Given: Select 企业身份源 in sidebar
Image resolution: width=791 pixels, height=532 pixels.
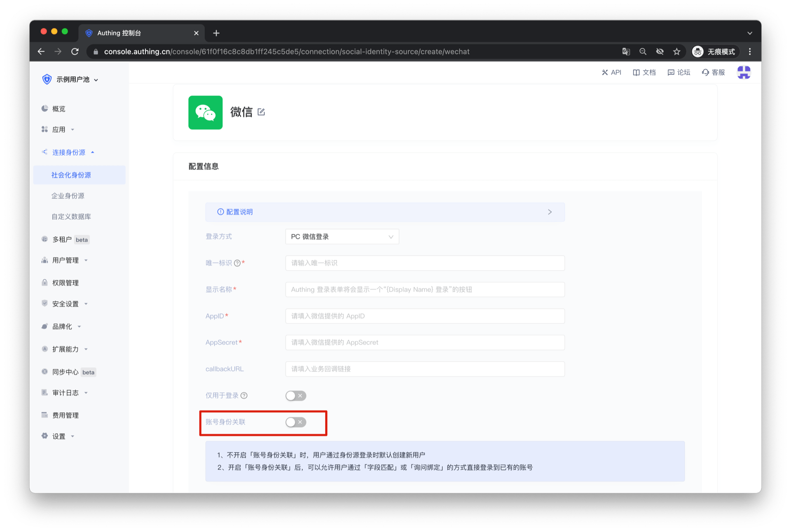Looking at the screenshot, I should 68,196.
